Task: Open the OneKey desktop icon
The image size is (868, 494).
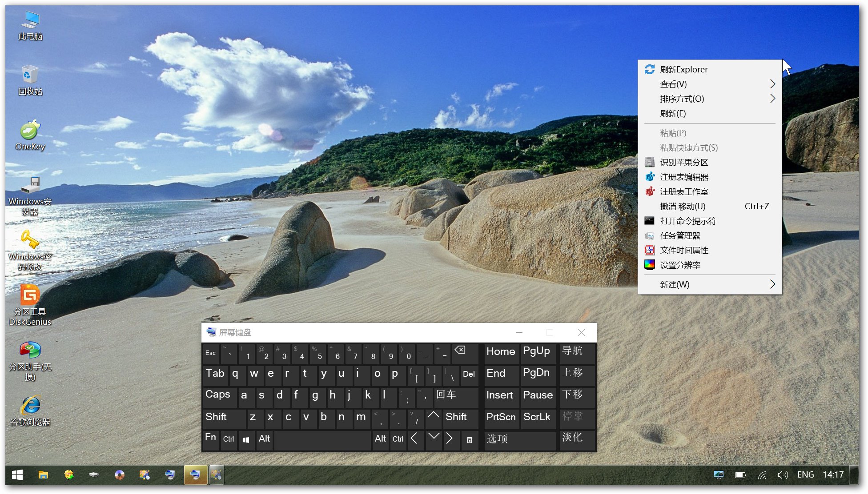Action: click(x=30, y=131)
